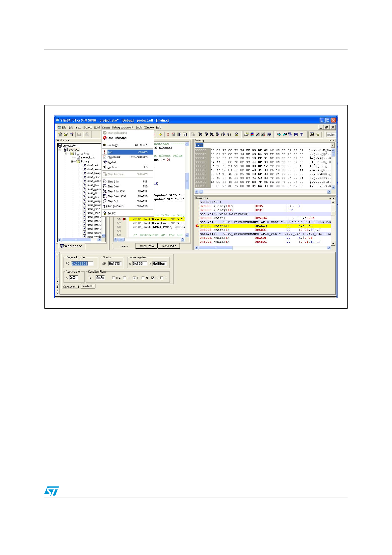Click the Open workspace folder toolbar icon
This screenshot has width=392, height=555.
(x=66, y=134)
